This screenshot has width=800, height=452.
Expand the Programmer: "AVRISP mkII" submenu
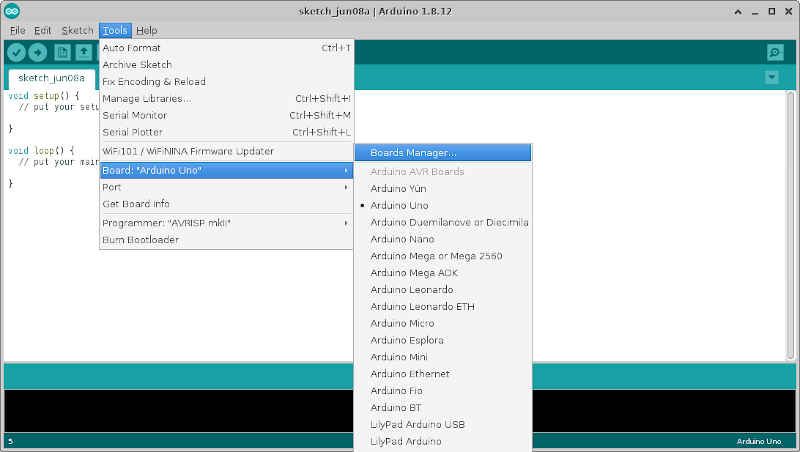(226, 223)
